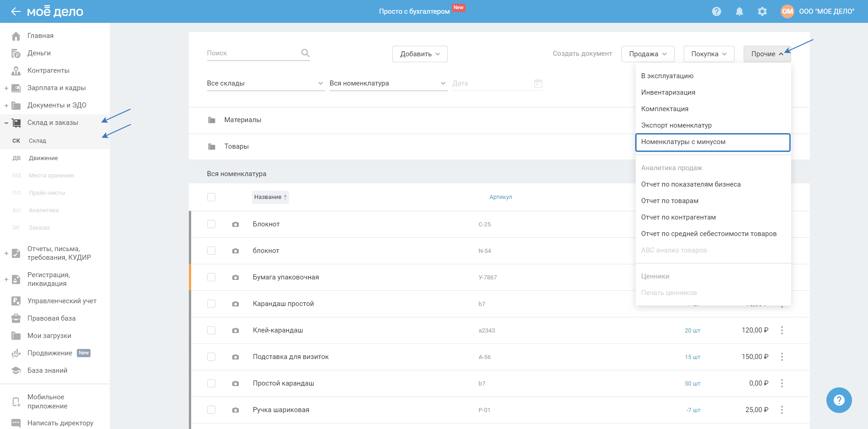Open the Все склады dropdown

(x=265, y=83)
